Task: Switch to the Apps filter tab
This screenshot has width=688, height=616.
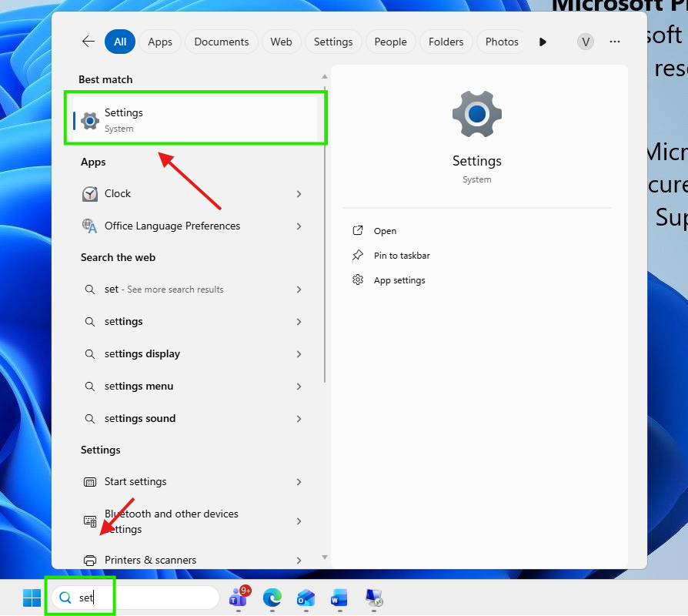Action: point(159,42)
